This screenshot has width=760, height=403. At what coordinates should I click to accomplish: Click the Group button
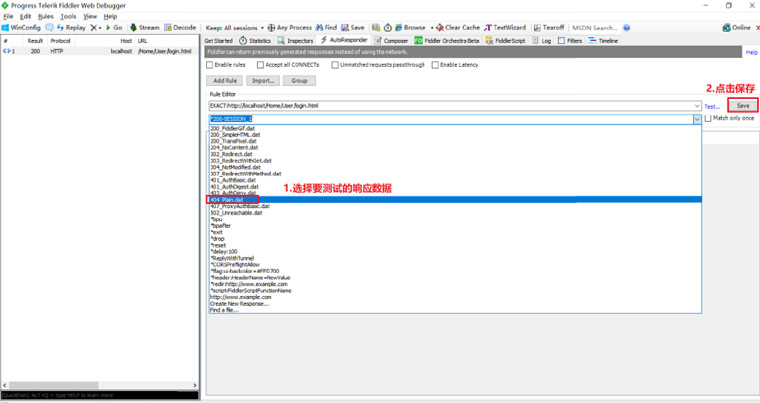click(x=299, y=81)
